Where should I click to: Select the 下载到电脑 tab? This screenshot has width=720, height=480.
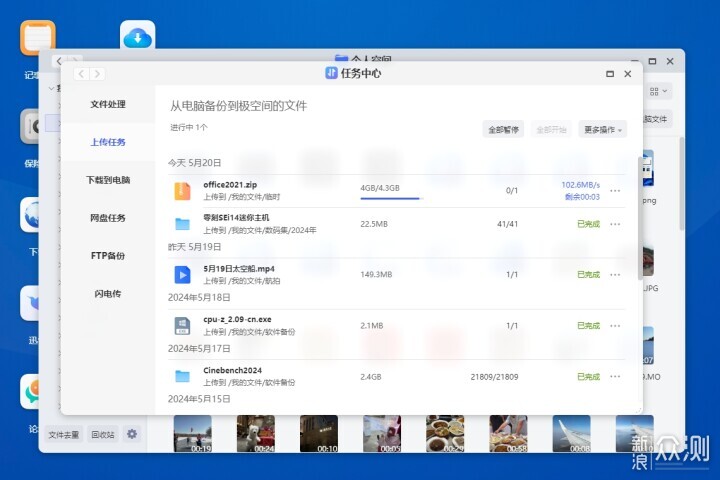click(108, 180)
